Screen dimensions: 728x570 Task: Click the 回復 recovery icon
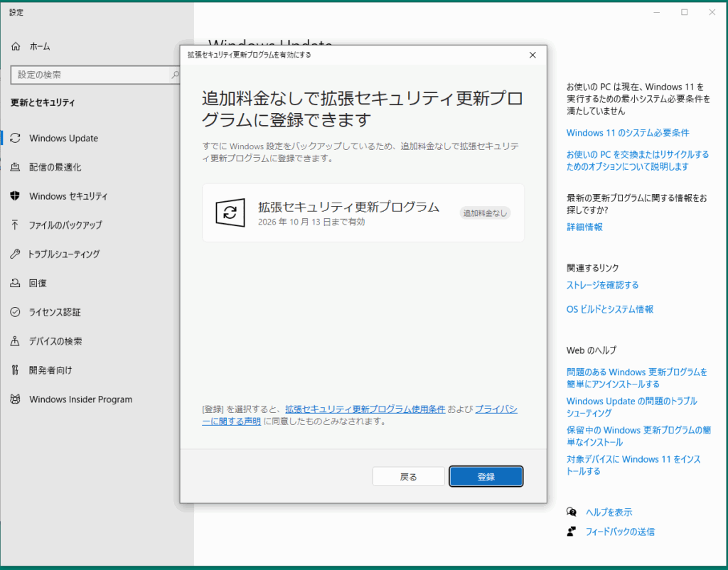pyautogui.click(x=16, y=283)
